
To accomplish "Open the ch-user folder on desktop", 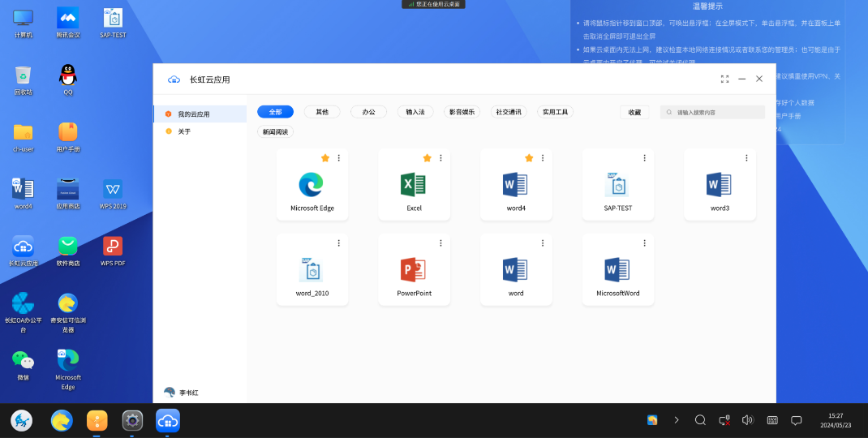I will pos(24,137).
